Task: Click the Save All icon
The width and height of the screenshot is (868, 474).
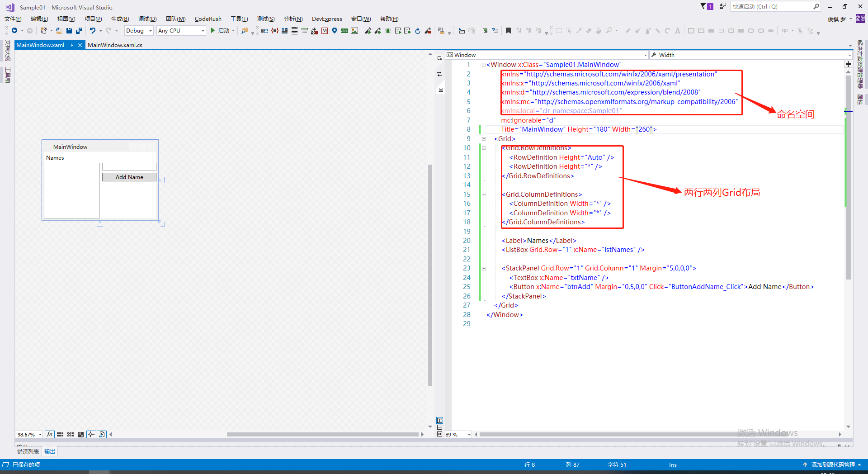Action: coord(79,31)
